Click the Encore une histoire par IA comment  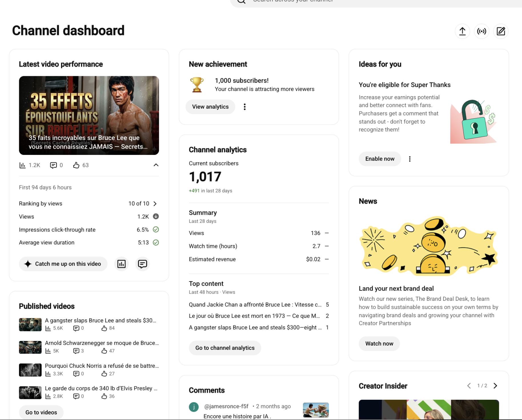click(x=237, y=416)
